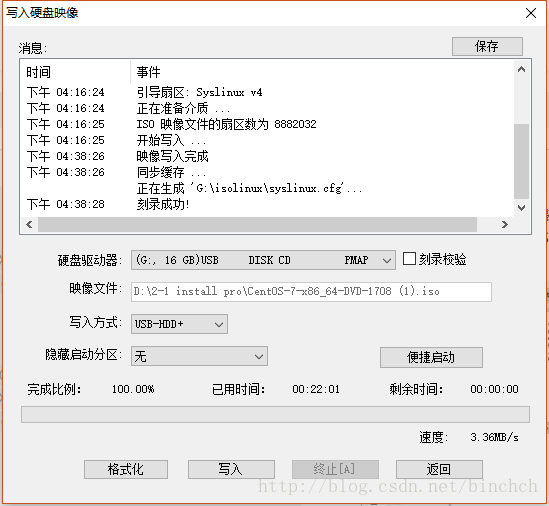Image resolution: width=549 pixels, height=506 pixels.
Task: Click the 事件 column header
Action: click(321, 72)
